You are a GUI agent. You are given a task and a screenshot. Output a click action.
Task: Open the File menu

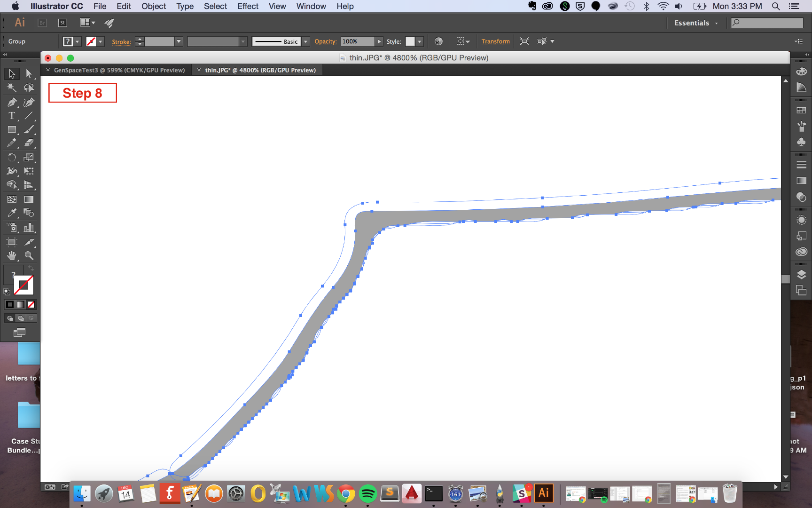tap(100, 6)
